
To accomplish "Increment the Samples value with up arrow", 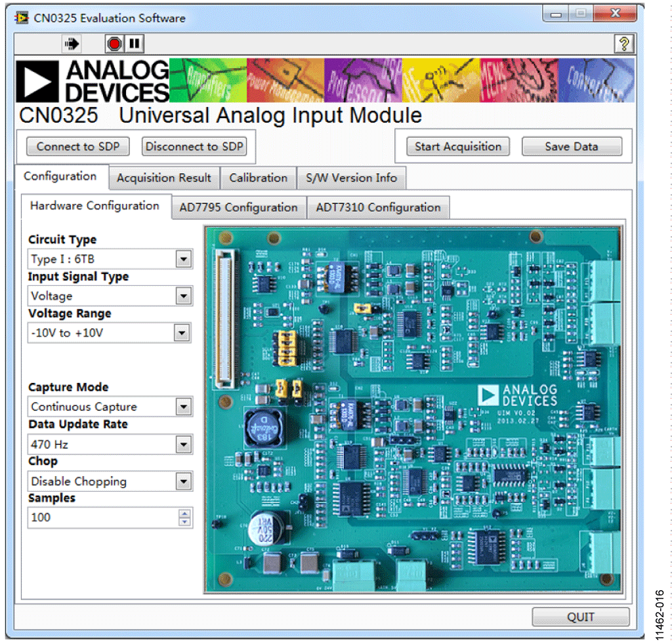I will (x=184, y=513).
